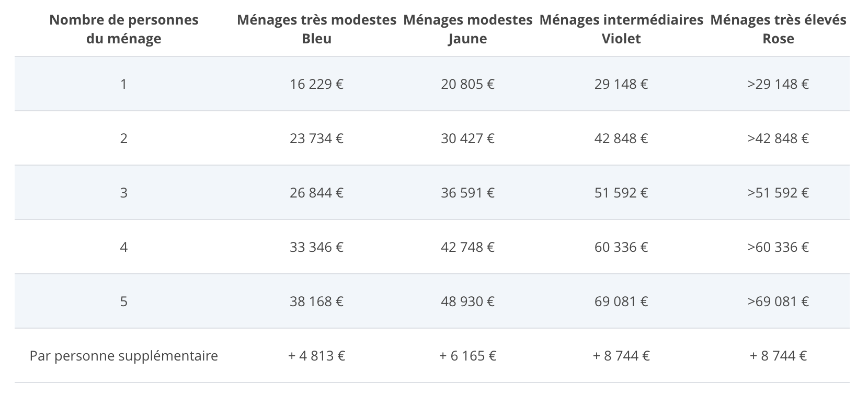Select the 16 229 € cell
This screenshot has width=868, height=395.
point(316,84)
